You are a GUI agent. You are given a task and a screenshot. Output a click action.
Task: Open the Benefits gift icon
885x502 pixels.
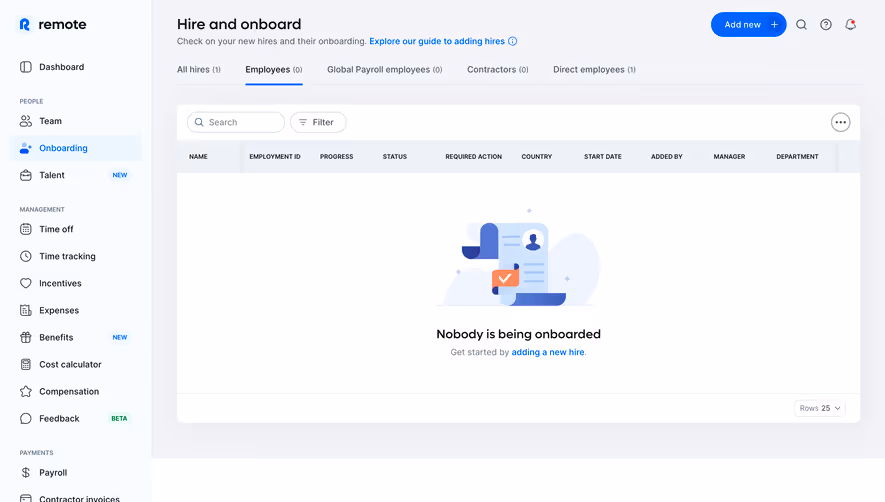click(26, 338)
